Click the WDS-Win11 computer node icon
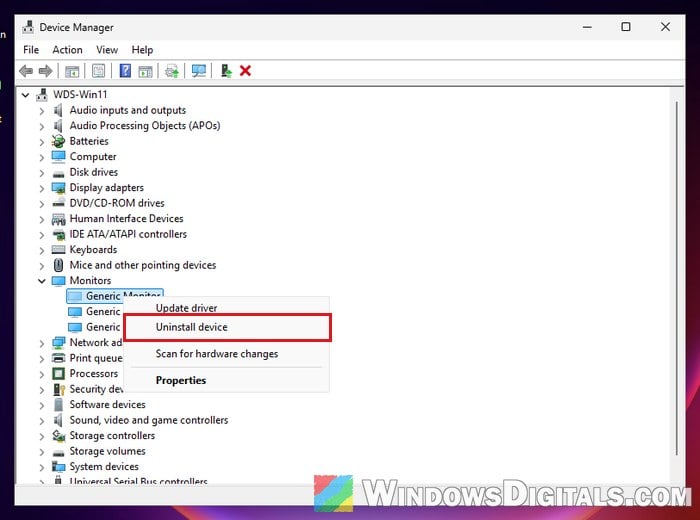This screenshot has height=520, width=700. click(x=42, y=95)
